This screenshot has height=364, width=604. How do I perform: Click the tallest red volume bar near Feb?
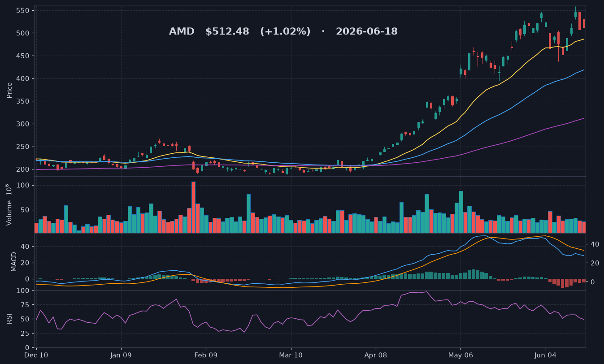194,207
